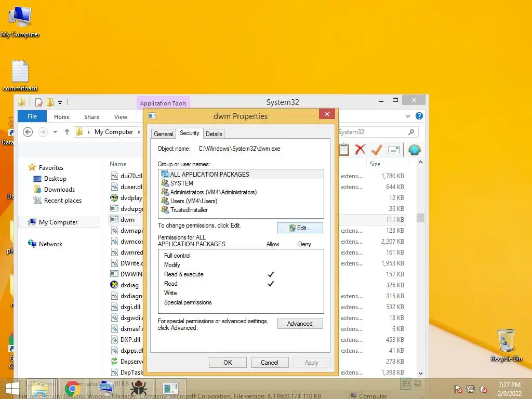Select ALL APPLICATION PACKAGES group

(x=241, y=174)
